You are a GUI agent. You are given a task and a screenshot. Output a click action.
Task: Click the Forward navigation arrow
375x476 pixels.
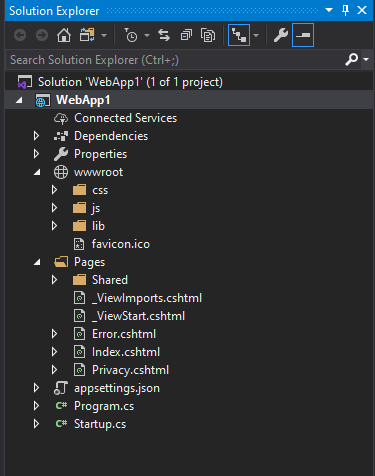click(42, 35)
